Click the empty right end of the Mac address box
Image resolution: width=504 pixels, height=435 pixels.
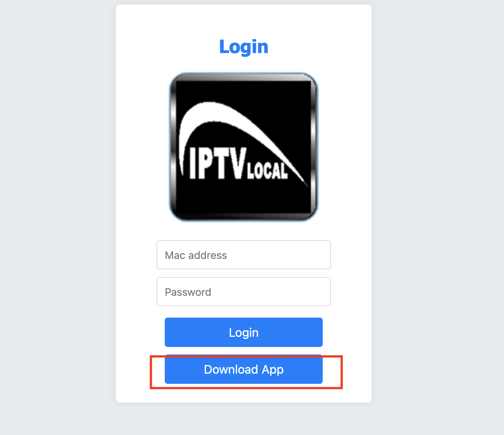pyautogui.click(x=301, y=255)
